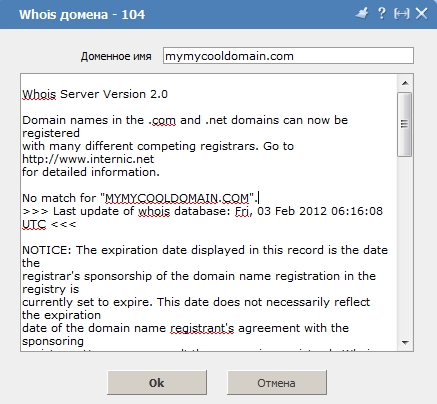Cancel with the Отмена button
437x404 pixels.
tap(277, 383)
